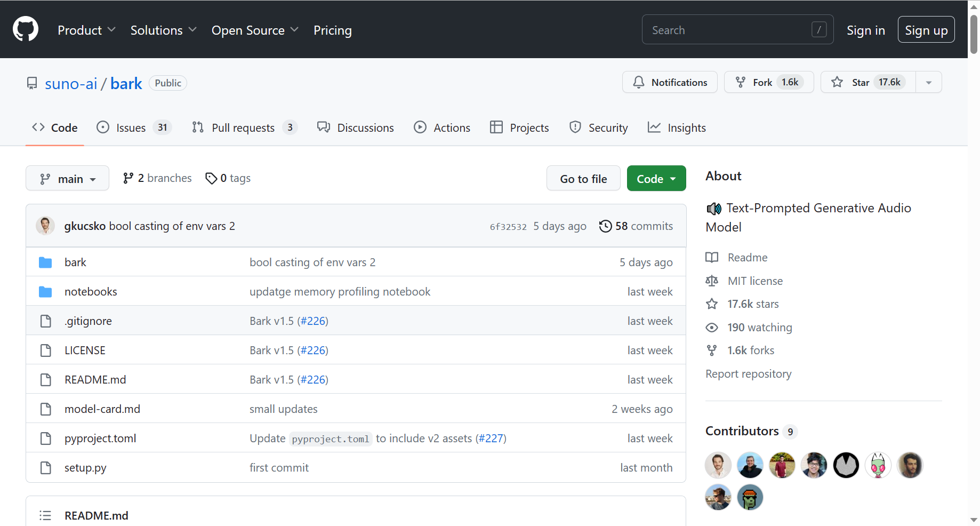Open the model-card.md file
980x526 pixels.
tap(102, 409)
